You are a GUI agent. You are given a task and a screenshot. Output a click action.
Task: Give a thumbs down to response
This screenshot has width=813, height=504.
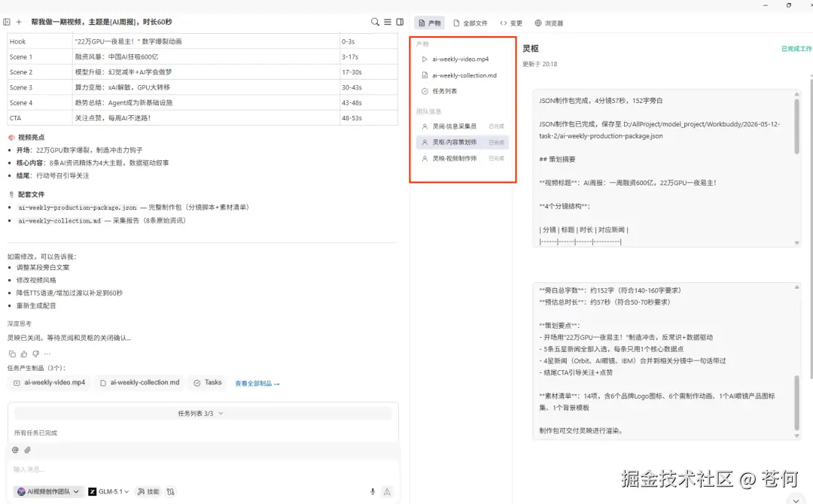coord(36,354)
